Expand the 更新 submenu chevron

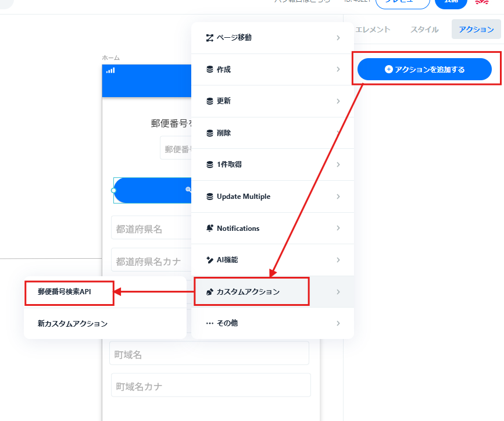point(338,101)
